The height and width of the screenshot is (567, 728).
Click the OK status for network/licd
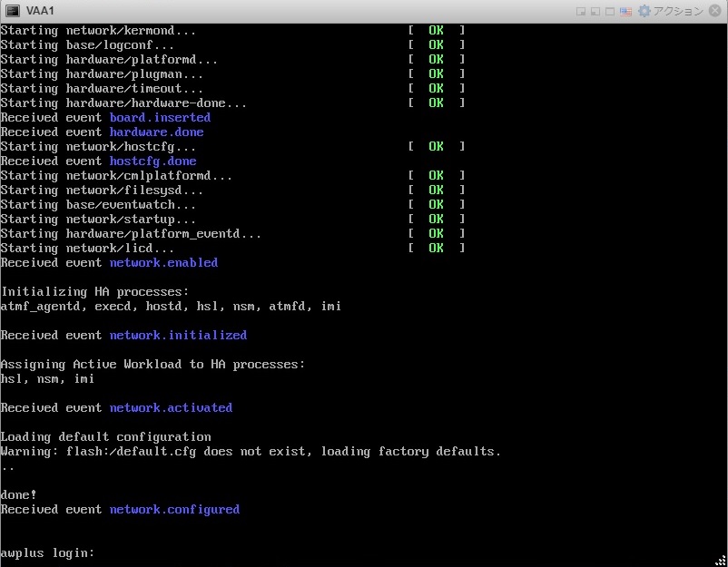(x=436, y=248)
